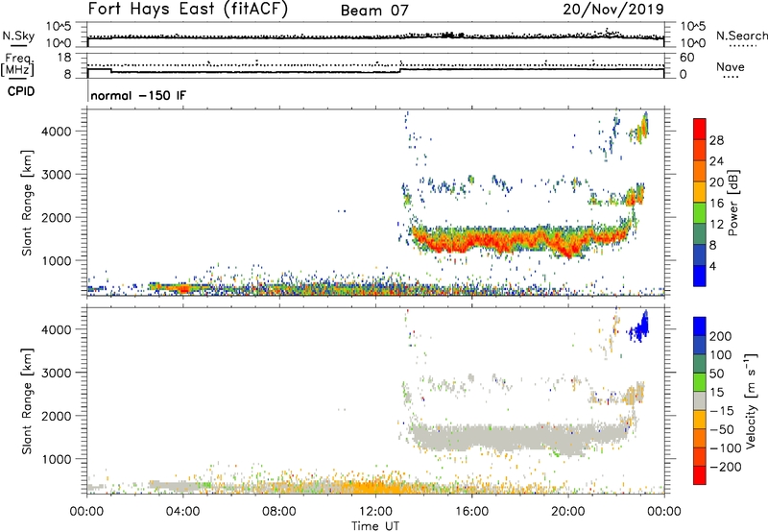Click the "-100" value on the velocity colorbar
The image size is (768, 532).
coord(725,448)
